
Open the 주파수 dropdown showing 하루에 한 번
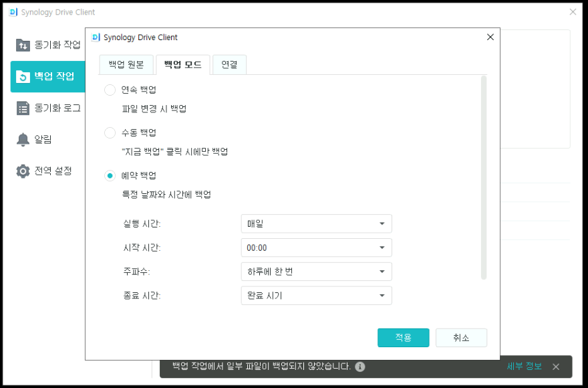tap(317, 272)
